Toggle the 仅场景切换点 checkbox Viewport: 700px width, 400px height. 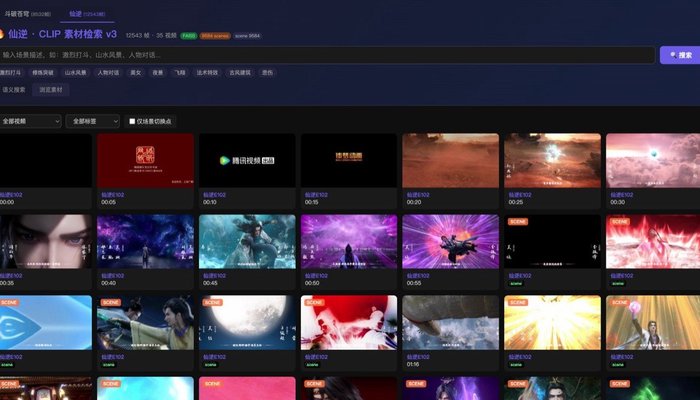pos(132,121)
